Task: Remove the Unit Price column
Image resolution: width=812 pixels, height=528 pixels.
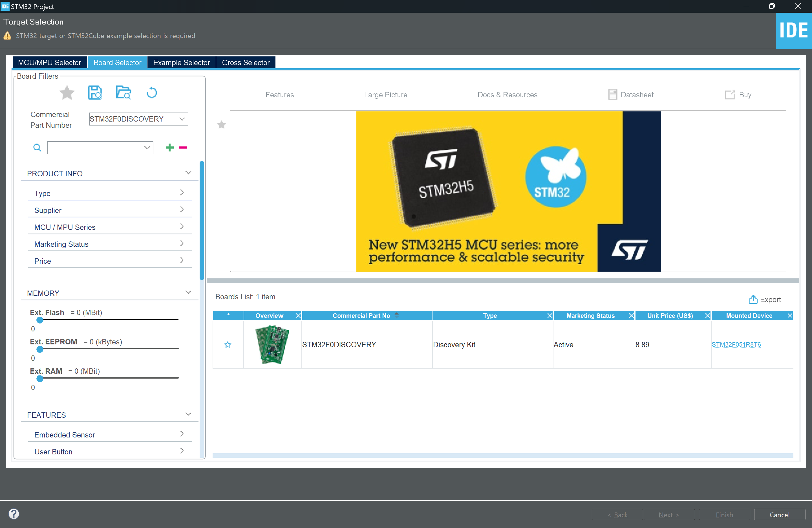Action: (x=707, y=315)
